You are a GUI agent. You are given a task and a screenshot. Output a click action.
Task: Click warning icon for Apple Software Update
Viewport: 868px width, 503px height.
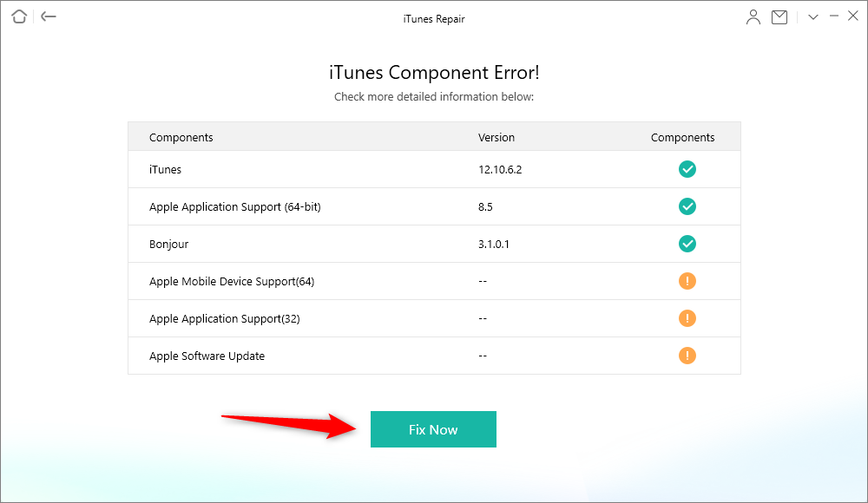coord(687,356)
